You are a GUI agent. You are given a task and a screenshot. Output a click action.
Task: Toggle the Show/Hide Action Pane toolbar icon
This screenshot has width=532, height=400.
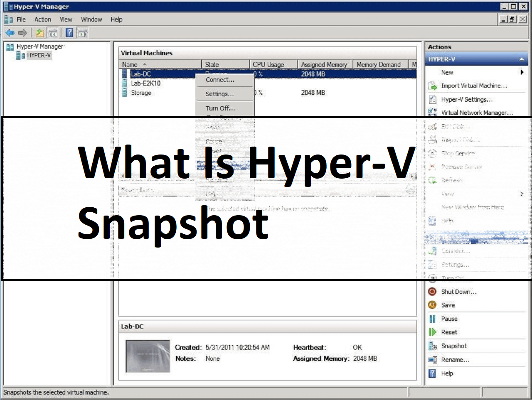(83, 33)
